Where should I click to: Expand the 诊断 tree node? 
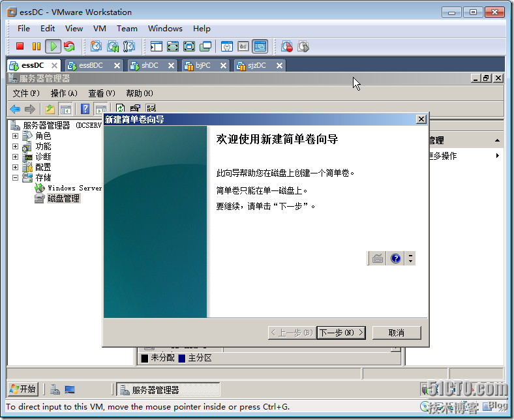click(16, 157)
